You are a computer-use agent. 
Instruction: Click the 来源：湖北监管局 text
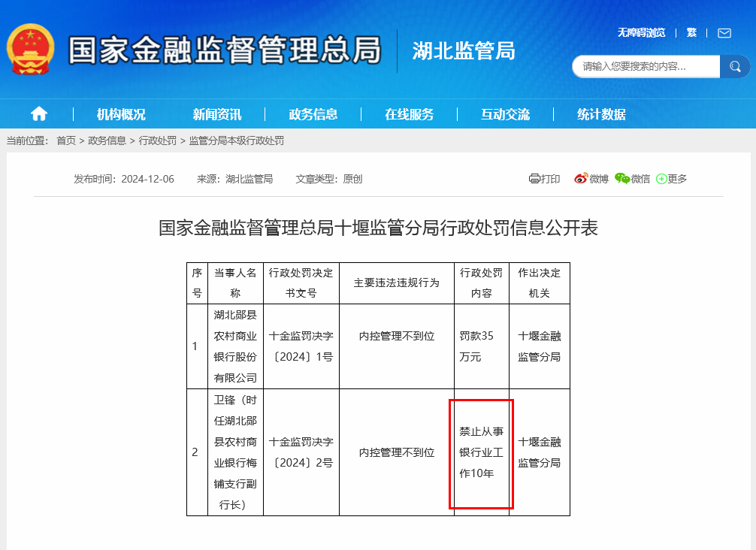click(234, 179)
